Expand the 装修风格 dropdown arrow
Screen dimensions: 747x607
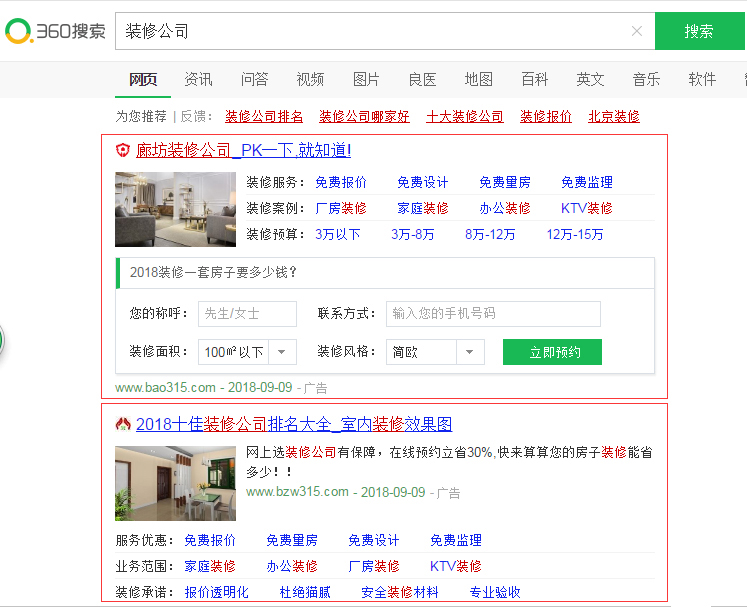coord(471,352)
